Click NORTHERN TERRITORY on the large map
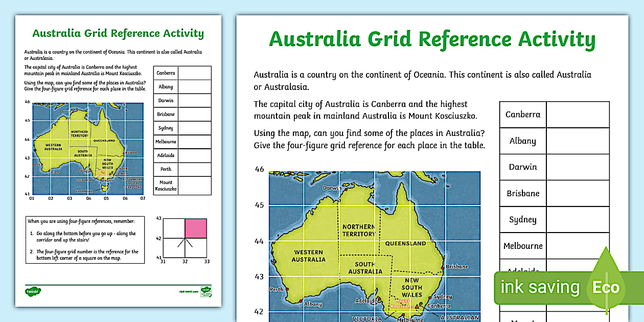This screenshot has height=322, width=644. [359, 230]
